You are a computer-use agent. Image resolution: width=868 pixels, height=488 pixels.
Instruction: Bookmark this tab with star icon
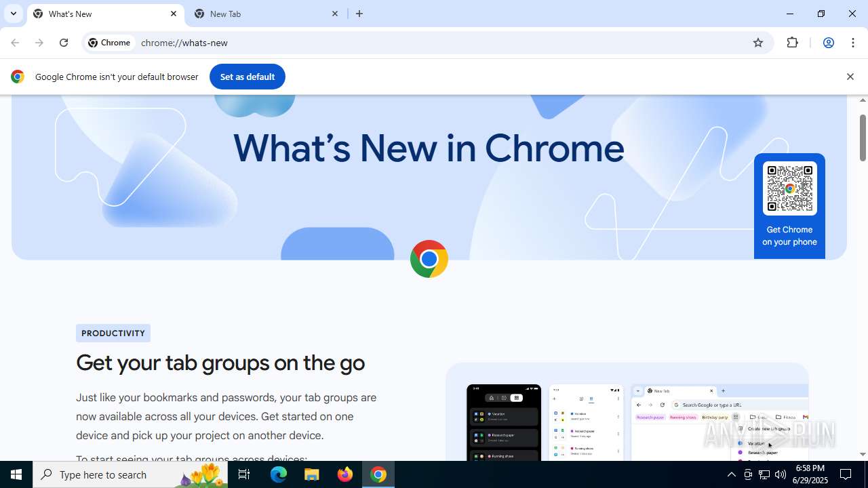(x=758, y=43)
